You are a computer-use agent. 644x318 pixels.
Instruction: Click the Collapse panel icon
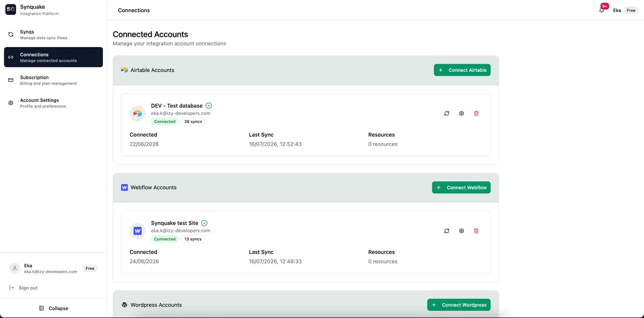(x=41, y=308)
